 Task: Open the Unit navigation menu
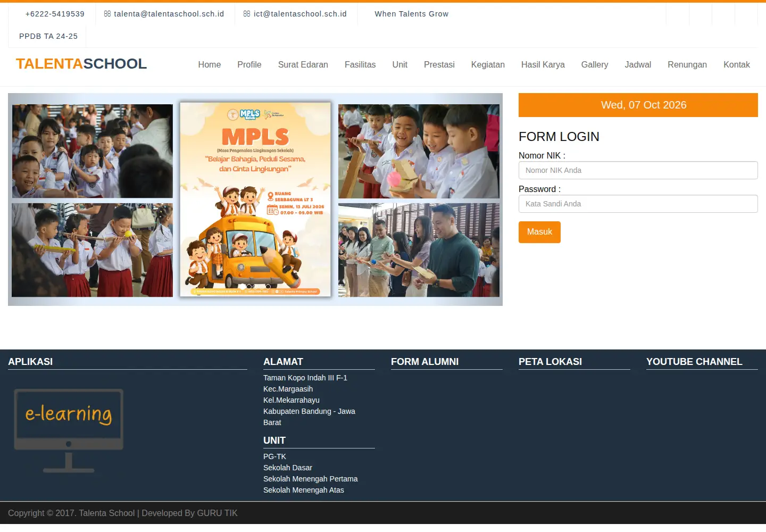point(400,64)
